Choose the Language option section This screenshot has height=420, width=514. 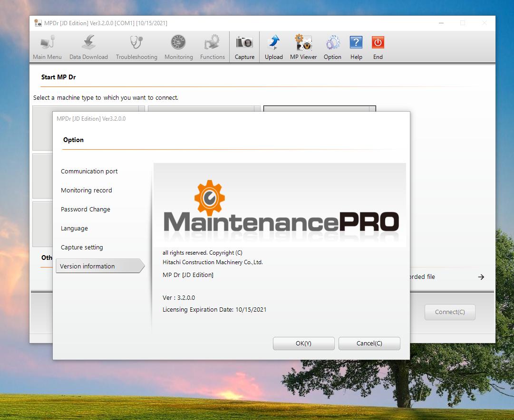[x=75, y=229]
